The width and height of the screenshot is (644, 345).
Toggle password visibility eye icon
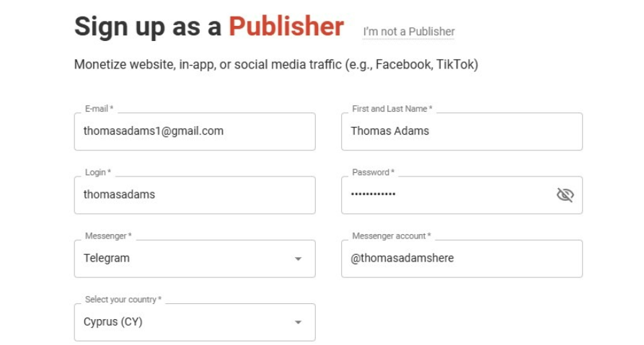pyautogui.click(x=565, y=195)
